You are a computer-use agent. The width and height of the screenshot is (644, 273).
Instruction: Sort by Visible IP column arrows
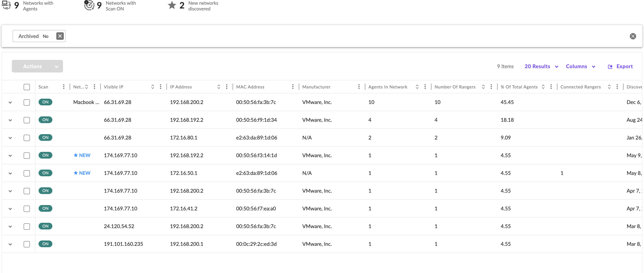(153, 87)
